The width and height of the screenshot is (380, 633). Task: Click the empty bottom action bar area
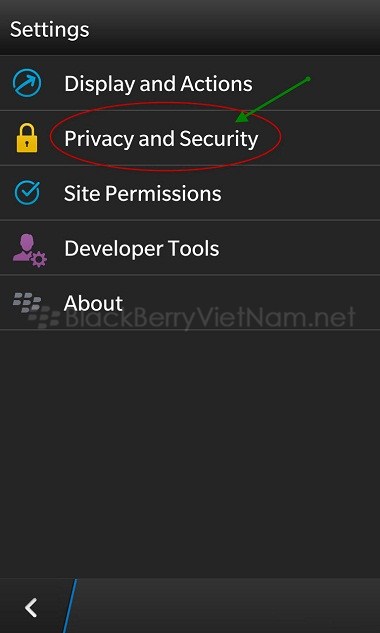coord(228,606)
